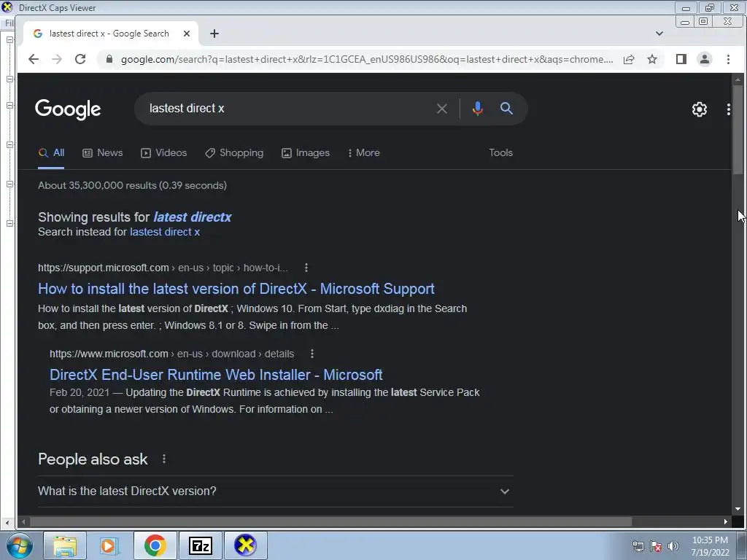747x560 pixels.
Task: Open the volume speaker tray icon
Action: [673, 546]
